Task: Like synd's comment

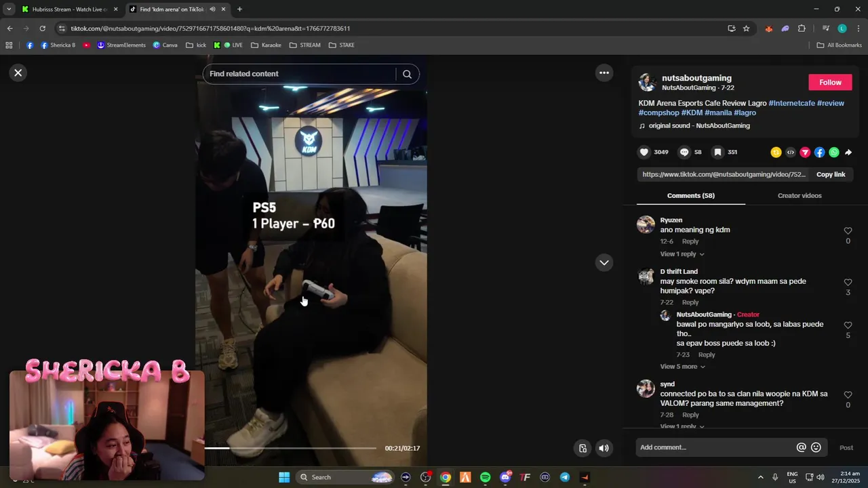Action: click(848, 395)
